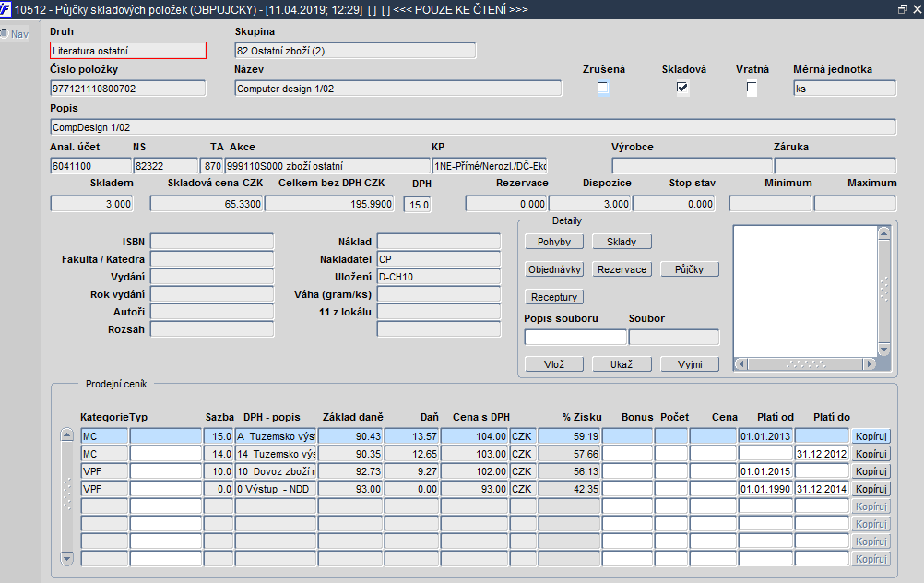Image resolution: width=924 pixels, height=583 pixels.
Task: Click the Druh field Literatura ostatní
Action: [x=128, y=51]
